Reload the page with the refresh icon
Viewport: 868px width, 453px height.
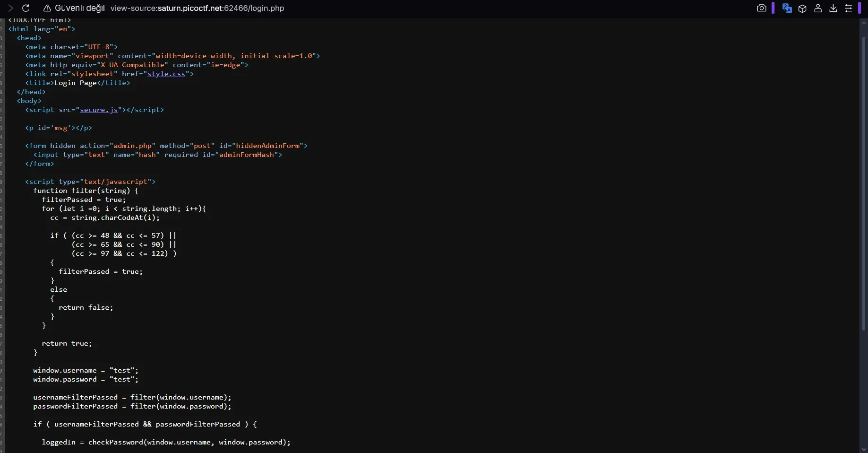[26, 8]
